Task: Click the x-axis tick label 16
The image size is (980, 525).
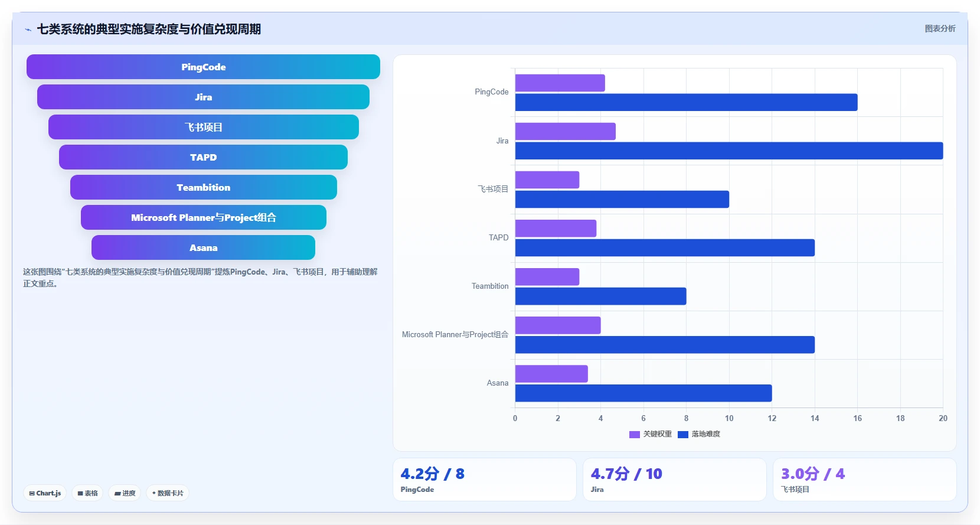Action: pyautogui.click(x=857, y=418)
